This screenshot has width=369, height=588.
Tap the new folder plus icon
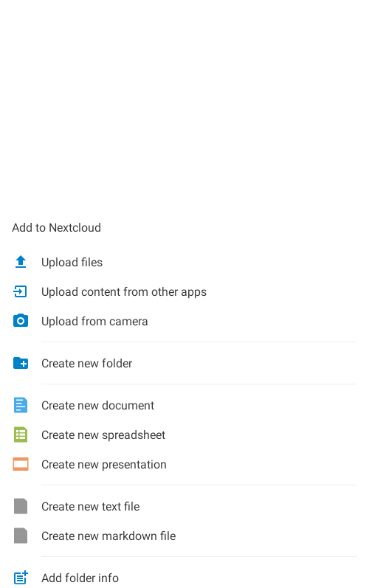point(21,363)
